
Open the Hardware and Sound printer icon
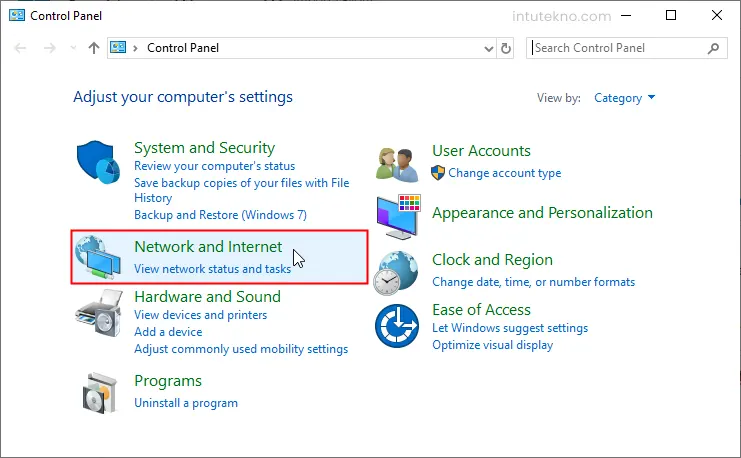[x=99, y=313]
